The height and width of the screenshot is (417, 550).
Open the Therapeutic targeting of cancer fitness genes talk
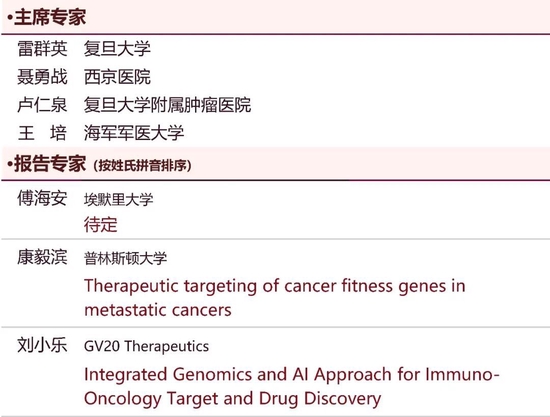tap(275, 298)
